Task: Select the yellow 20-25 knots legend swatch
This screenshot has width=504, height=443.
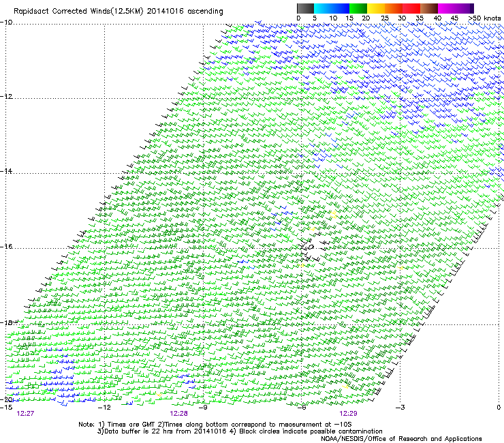Action: 375,8
